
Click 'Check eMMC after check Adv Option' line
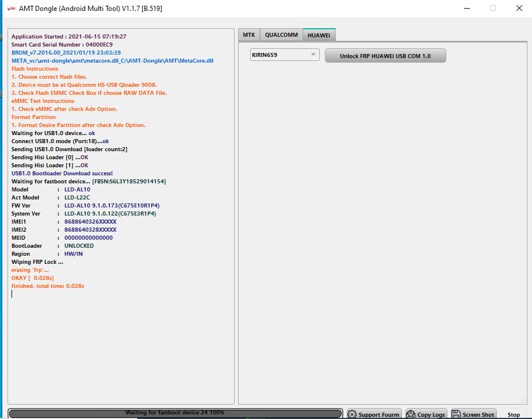point(64,109)
